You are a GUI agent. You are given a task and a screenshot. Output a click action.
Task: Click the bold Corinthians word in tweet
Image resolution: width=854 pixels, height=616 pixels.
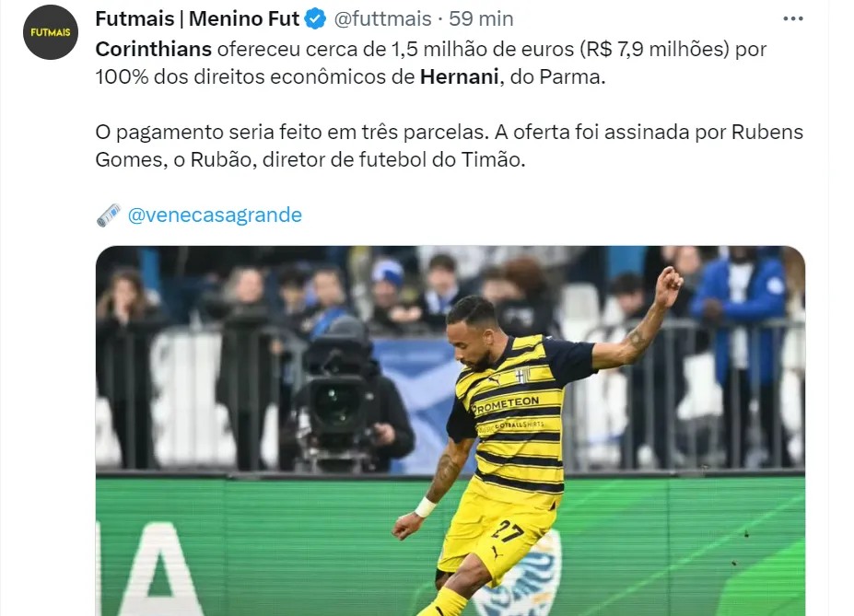153,49
